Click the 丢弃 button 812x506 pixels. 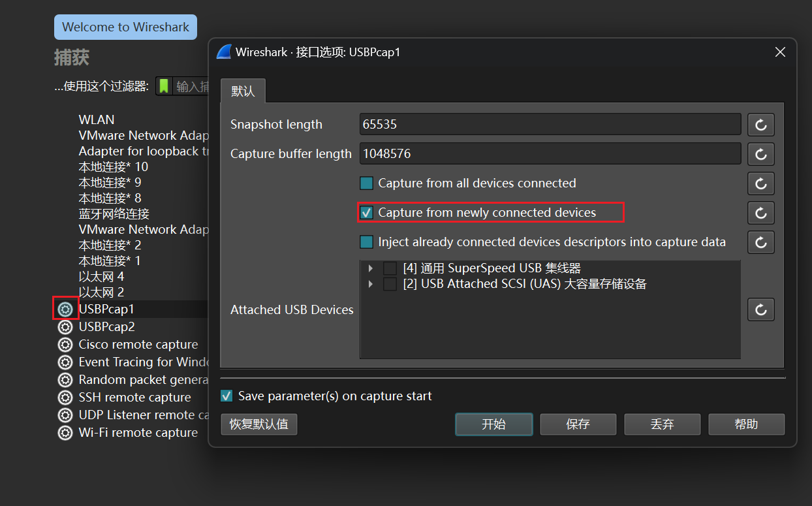point(663,424)
